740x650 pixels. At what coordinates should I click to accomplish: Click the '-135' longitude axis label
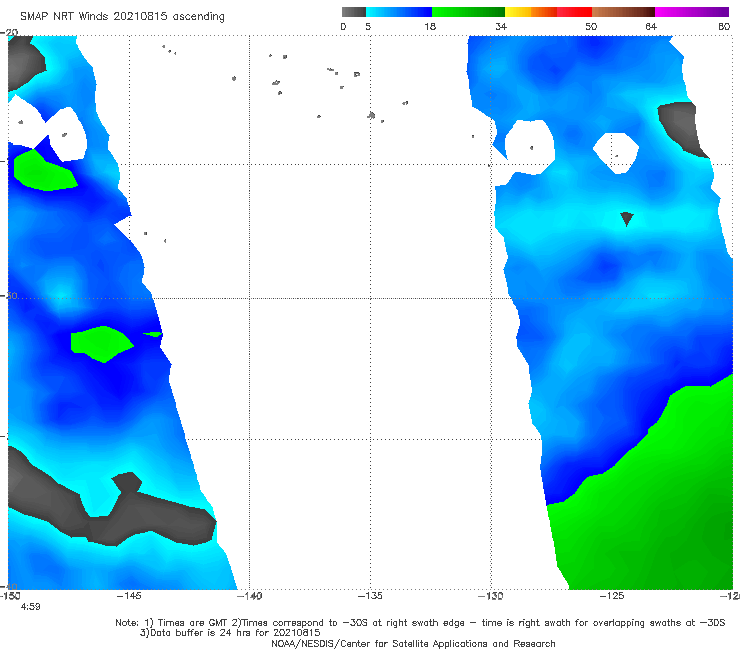370,596
